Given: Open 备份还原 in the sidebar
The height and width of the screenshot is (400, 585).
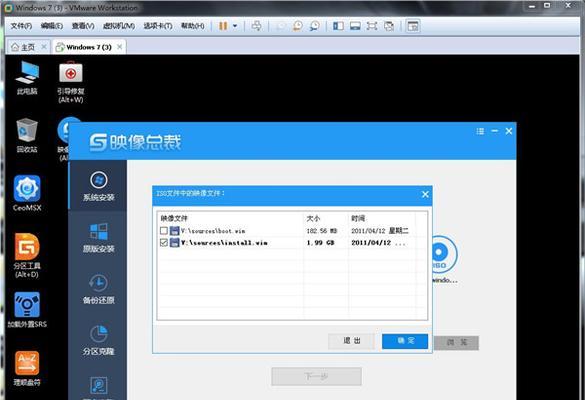Looking at the screenshot, I should pos(98,289).
